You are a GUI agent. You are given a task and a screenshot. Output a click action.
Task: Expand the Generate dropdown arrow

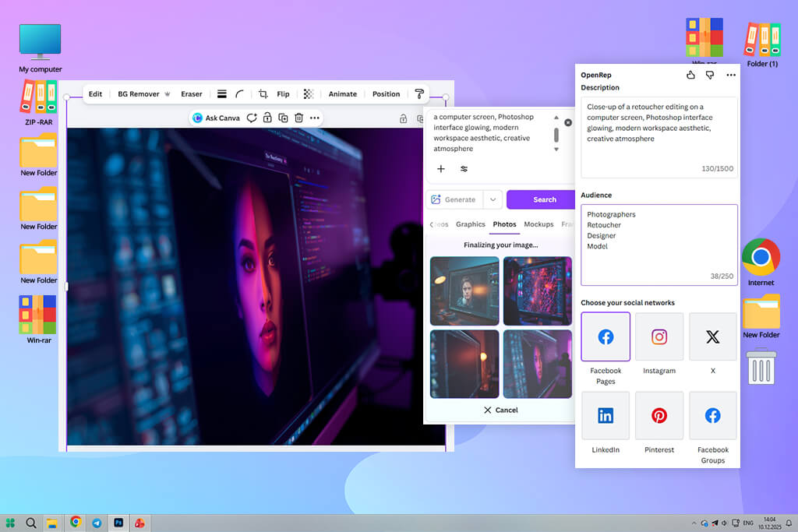[493, 200]
